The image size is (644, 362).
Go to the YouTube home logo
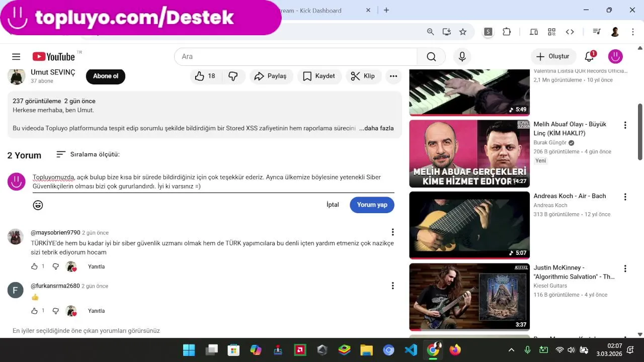[54, 57]
